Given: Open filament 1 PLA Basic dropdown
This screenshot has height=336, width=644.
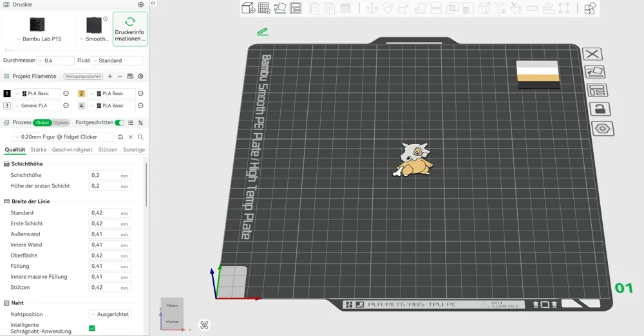Looking at the screenshot, I should pos(37,93).
